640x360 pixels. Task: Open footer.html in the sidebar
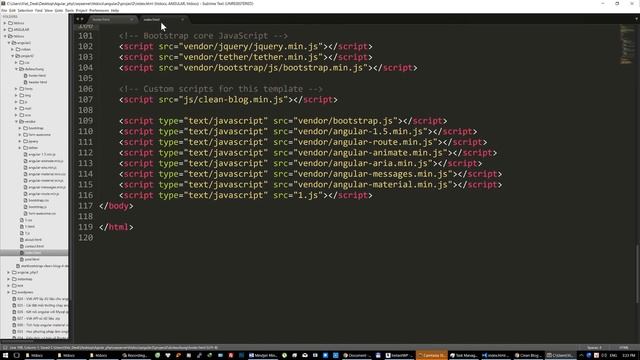click(37, 76)
